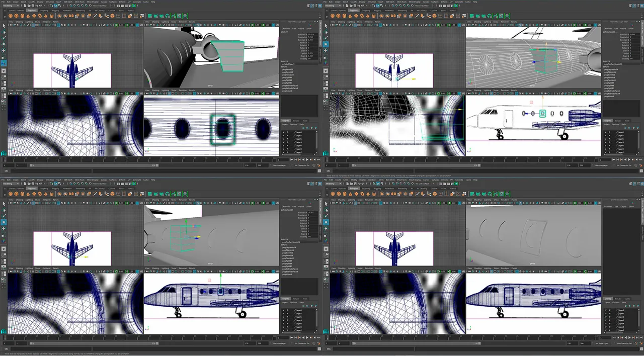This screenshot has width=644, height=356.
Task: Open Anim tab of bottom-right layer editor
Action: click(628, 299)
